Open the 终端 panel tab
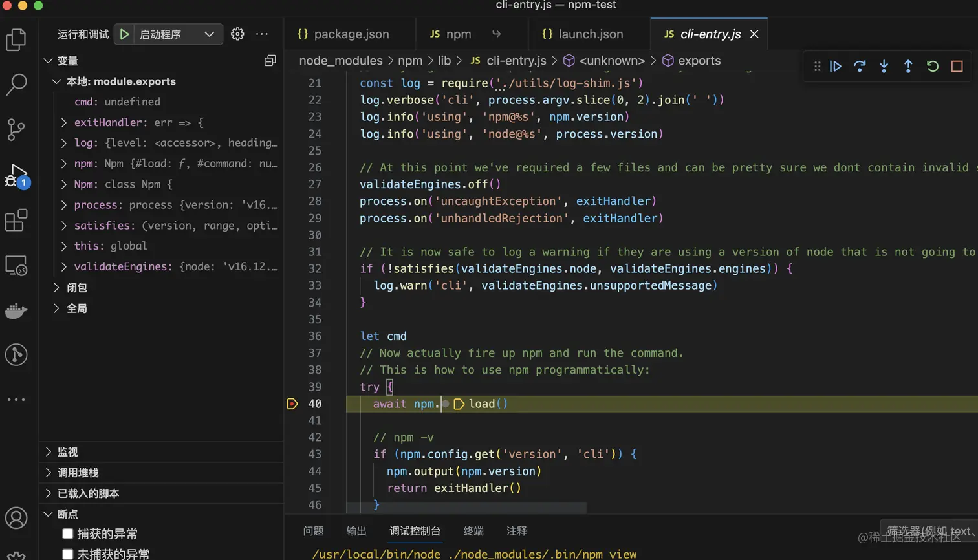Viewport: 978px width, 560px height. [473, 531]
